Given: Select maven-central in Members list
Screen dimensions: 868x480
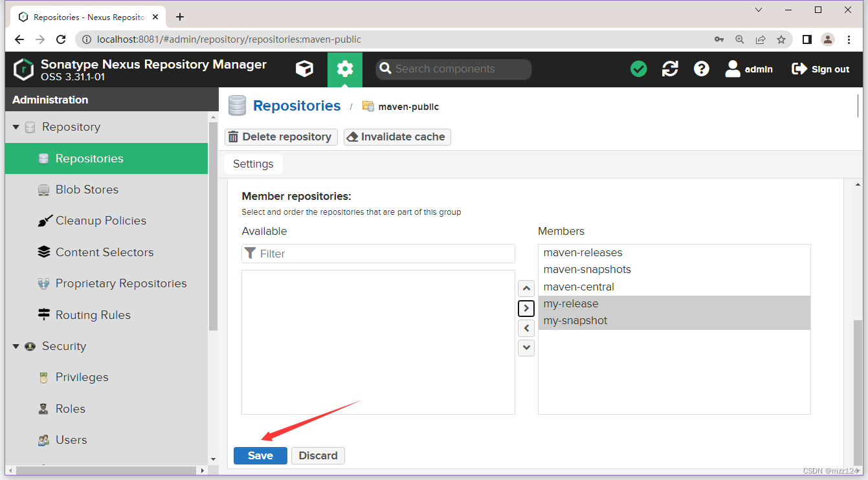Looking at the screenshot, I should tap(674, 287).
